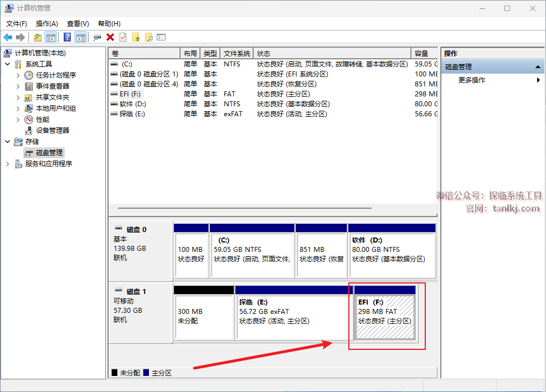The height and width of the screenshot is (392, 546).
Task: Click the 300 MB unallocated block on 磁盘 1
Action: 203,317
